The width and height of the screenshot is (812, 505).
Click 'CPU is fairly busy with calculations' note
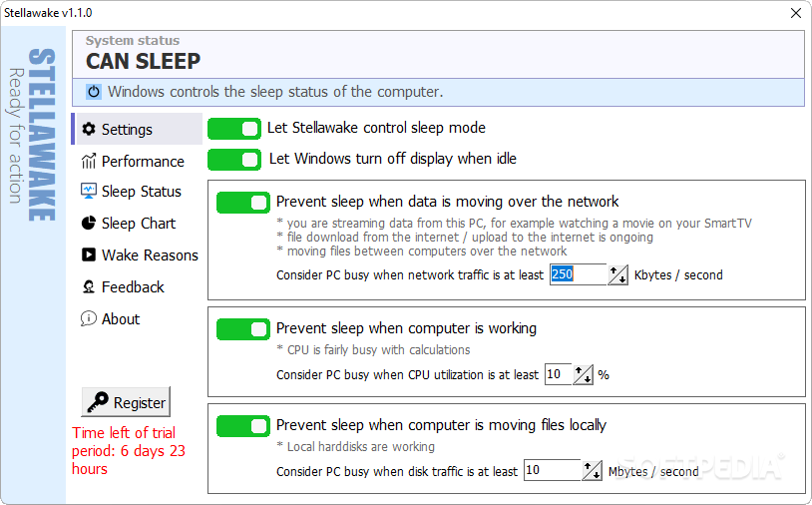pos(373,350)
